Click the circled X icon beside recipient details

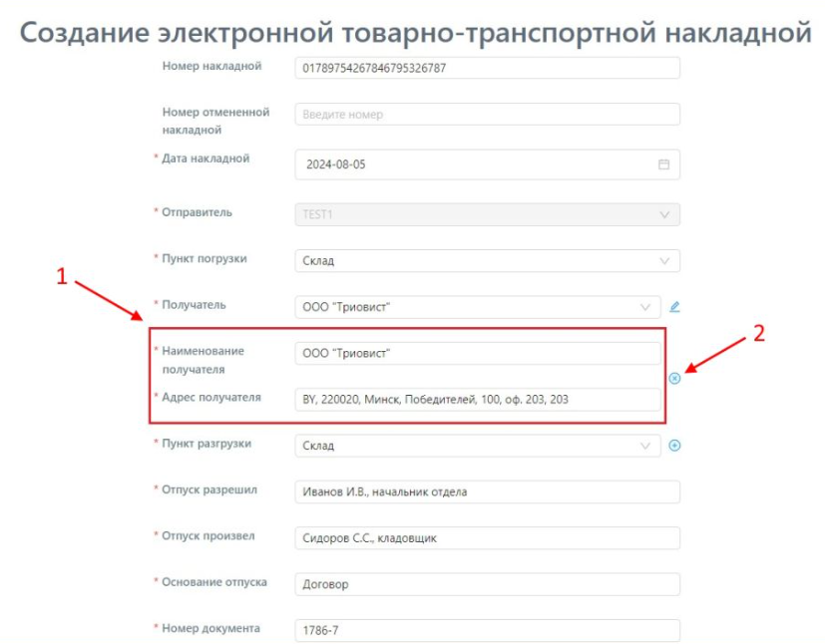[674, 378]
